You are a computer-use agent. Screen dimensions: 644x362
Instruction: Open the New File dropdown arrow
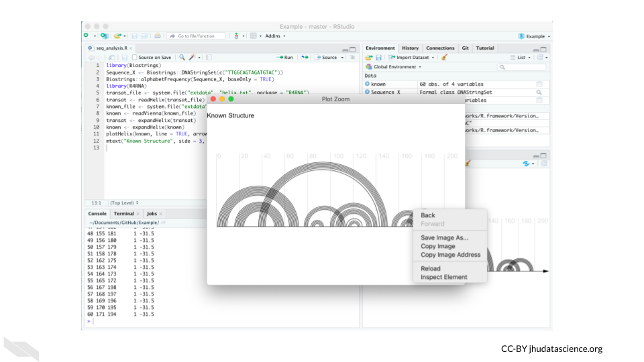point(95,36)
